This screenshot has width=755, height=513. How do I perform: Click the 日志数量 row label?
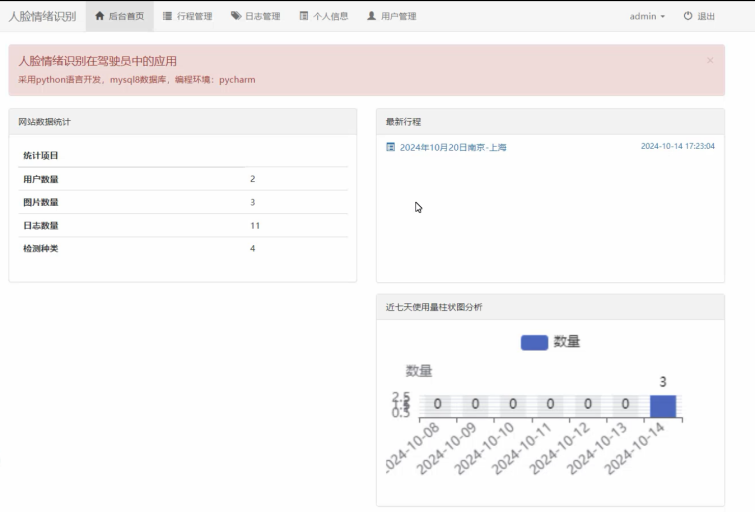(40, 225)
